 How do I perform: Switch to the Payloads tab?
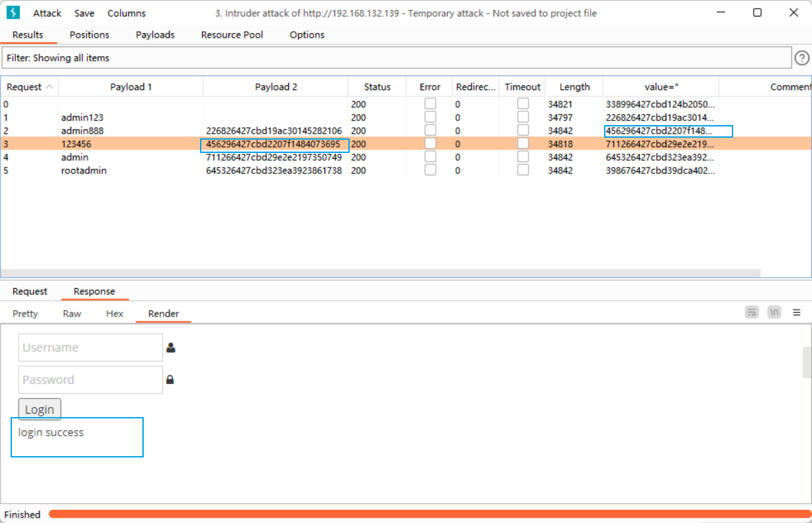(x=155, y=34)
